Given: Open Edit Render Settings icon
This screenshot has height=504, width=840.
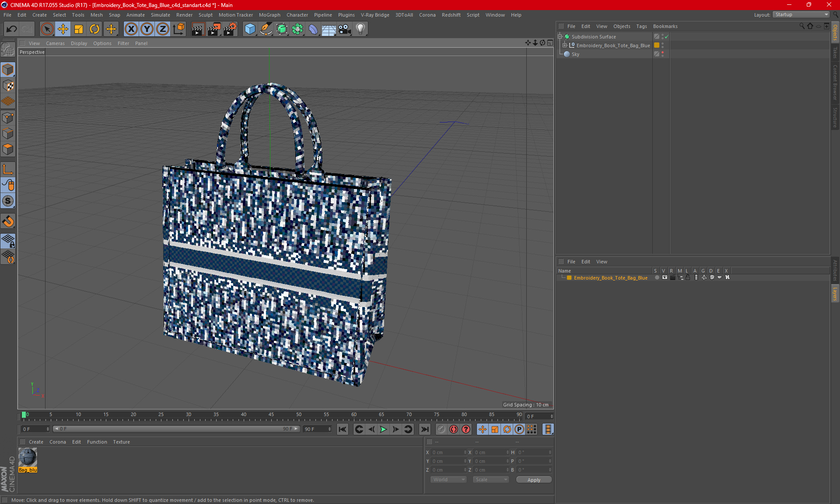Looking at the screenshot, I should (x=230, y=29).
